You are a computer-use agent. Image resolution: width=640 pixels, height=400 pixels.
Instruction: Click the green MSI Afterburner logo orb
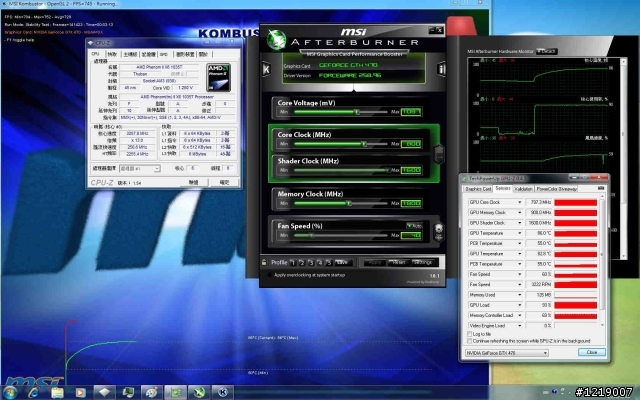[276, 40]
